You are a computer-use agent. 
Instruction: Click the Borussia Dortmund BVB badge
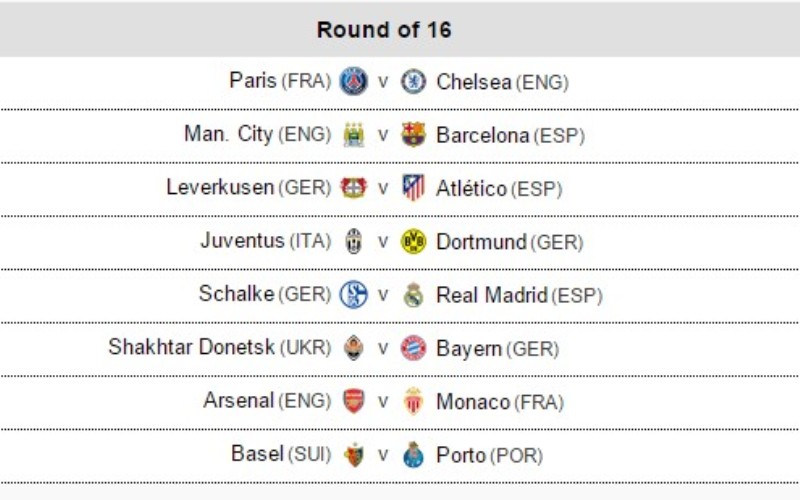click(413, 241)
